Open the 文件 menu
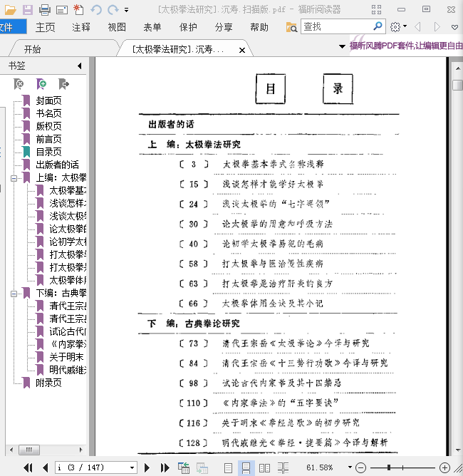463x476 pixels. point(13,27)
